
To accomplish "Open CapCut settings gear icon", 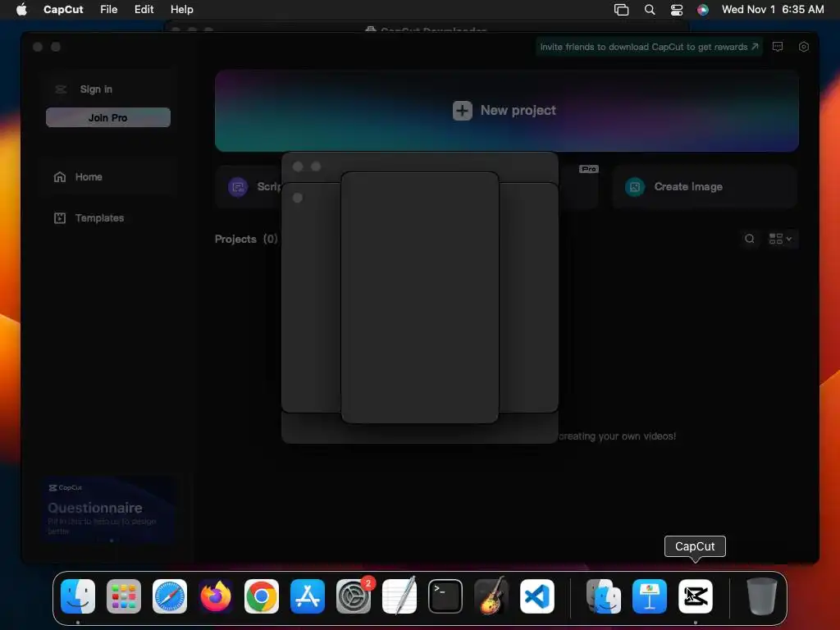I will (804, 47).
